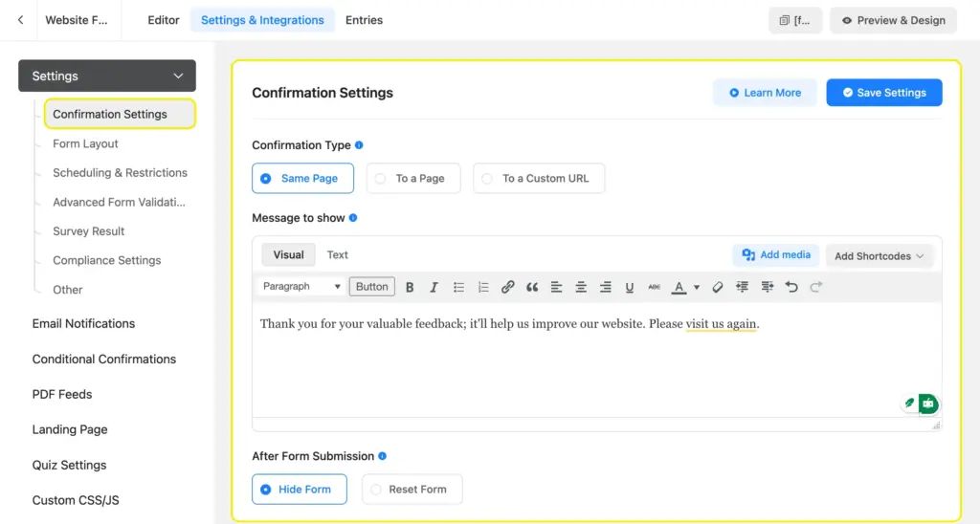The height and width of the screenshot is (524, 980).
Task: Open Email Notifications
Action: click(x=83, y=323)
